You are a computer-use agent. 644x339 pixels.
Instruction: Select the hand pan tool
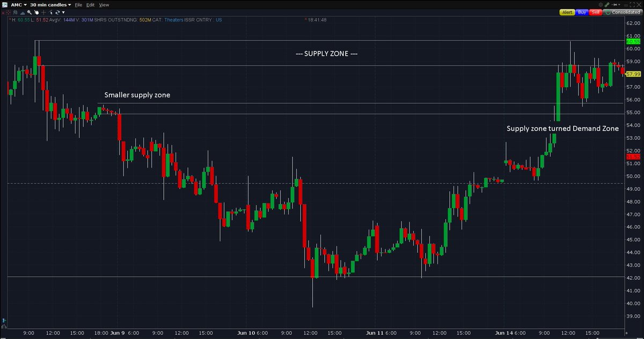click(36, 12)
